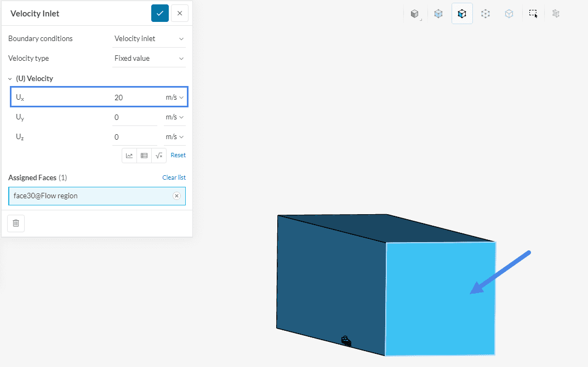This screenshot has height=367, width=588.
Task: Switch to edge/node selection mode icon
Action: click(486, 14)
